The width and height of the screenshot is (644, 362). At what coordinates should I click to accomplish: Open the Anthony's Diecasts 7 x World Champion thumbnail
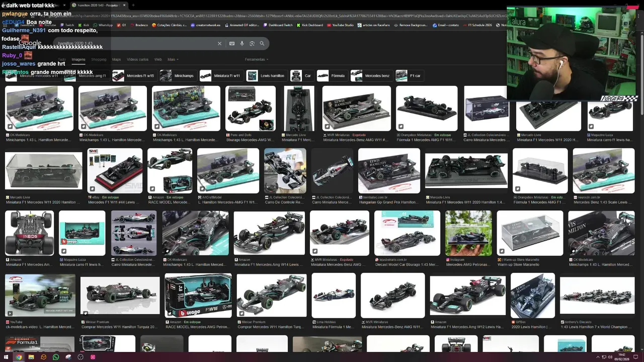(597, 295)
